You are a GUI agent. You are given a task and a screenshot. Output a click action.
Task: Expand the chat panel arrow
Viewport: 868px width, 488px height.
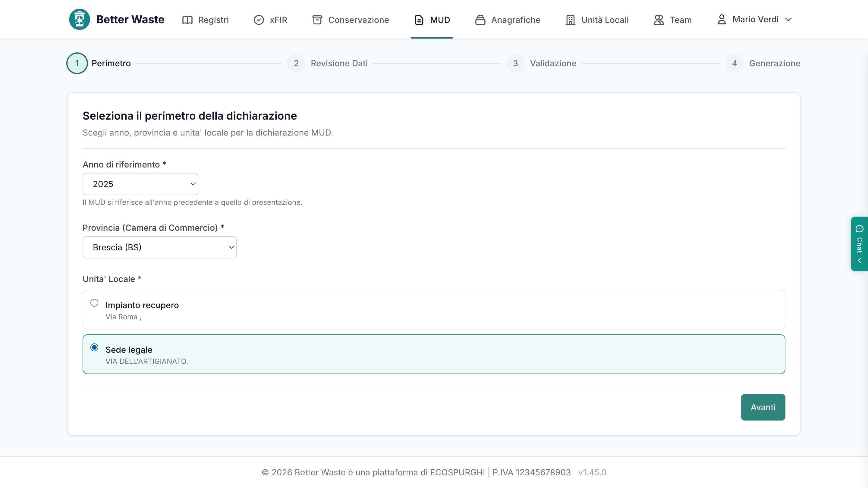tap(860, 260)
